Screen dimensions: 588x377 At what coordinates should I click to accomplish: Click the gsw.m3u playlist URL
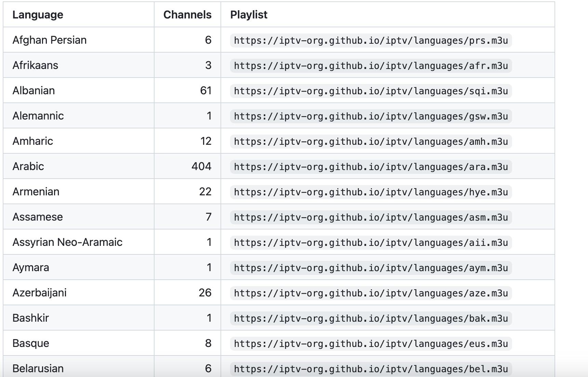[371, 116]
